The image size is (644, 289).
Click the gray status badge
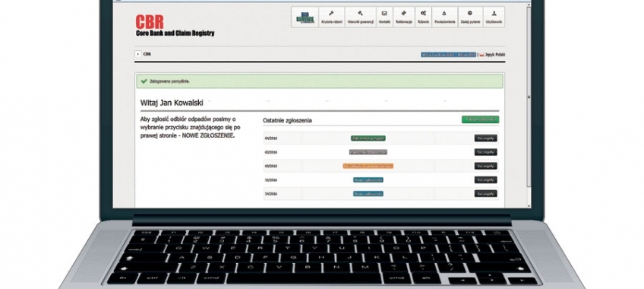click(x=368, y=152)
